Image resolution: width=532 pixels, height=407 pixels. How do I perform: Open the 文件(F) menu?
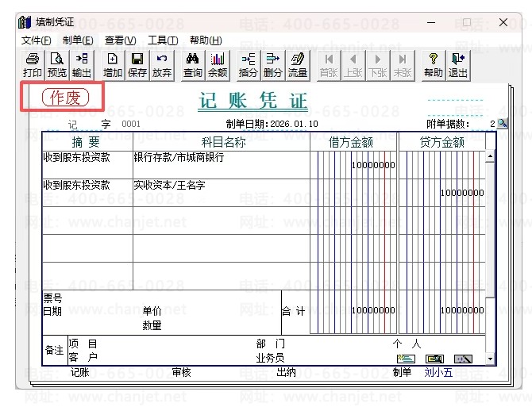tap(36, 40)
